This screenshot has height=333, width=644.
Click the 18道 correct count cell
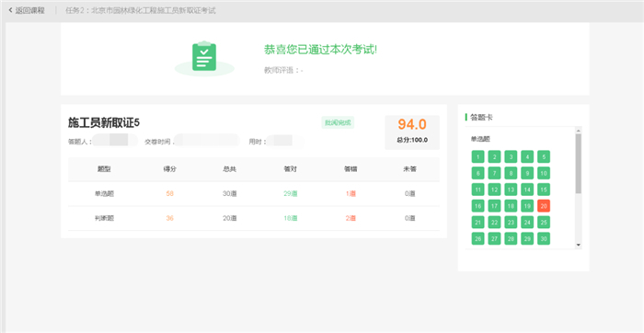[291, 218]
